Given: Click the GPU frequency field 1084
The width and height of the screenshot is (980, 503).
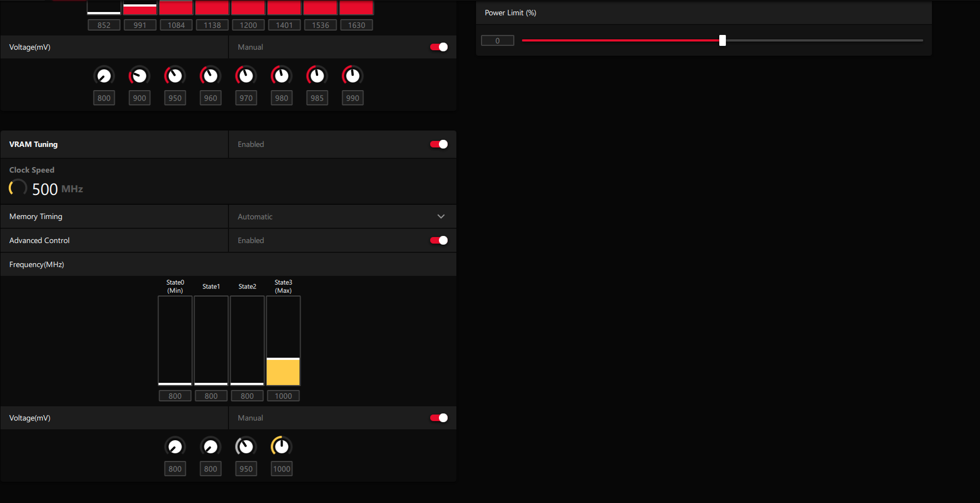Looking at the screenshot, I should 176,25.
